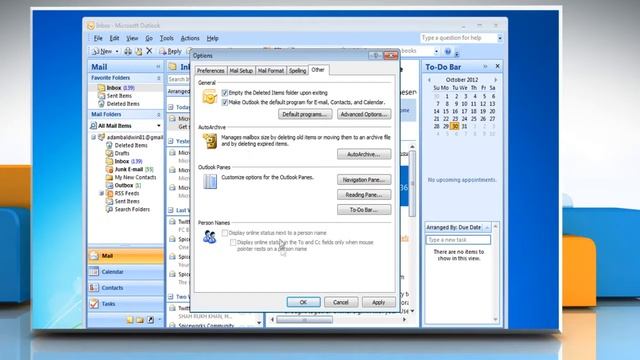Click the Reading Pane button

point(364,195)
